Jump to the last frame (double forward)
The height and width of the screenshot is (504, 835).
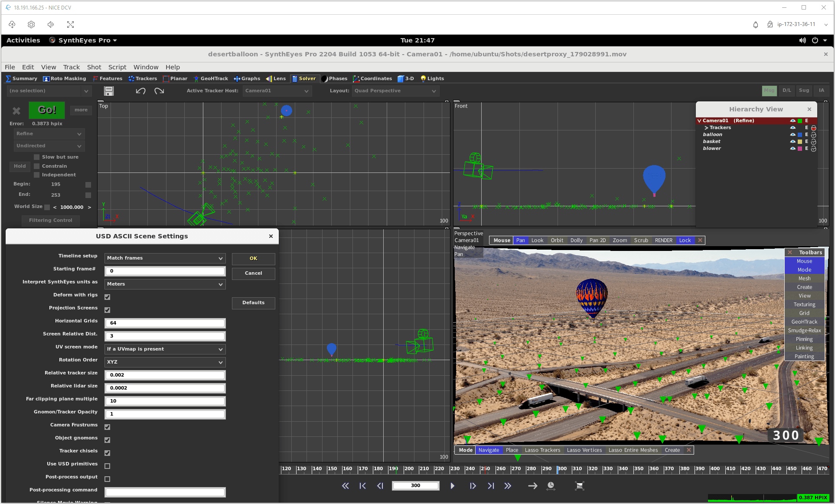[508, 486]
